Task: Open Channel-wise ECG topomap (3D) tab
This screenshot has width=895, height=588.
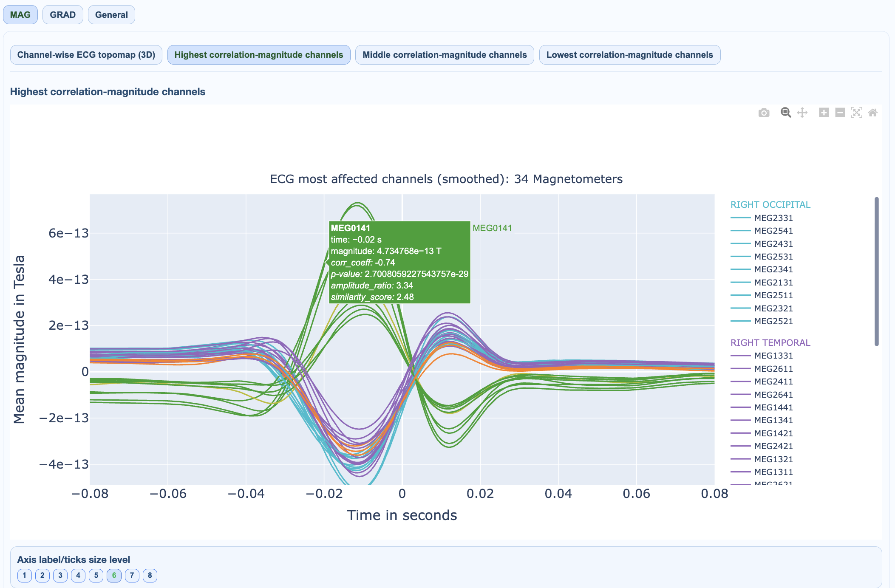Action: [x=86, y=55]
